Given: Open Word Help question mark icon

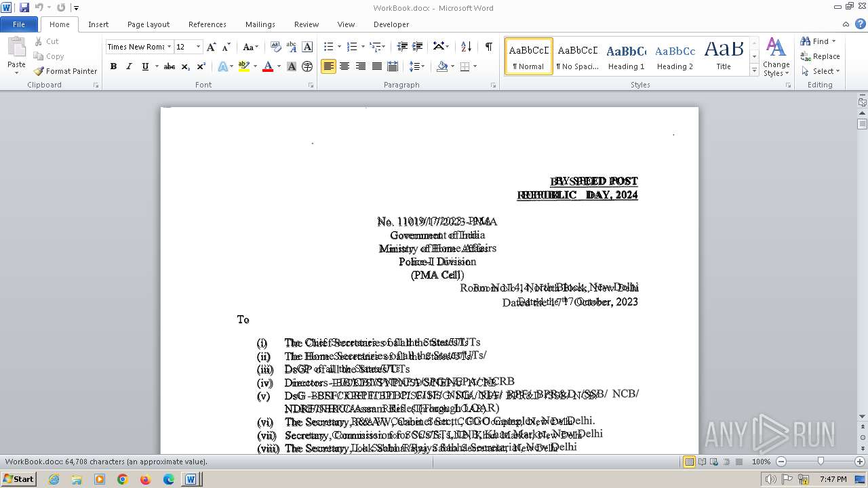Looking at the screenshot, I should click(x=861, y=24).
